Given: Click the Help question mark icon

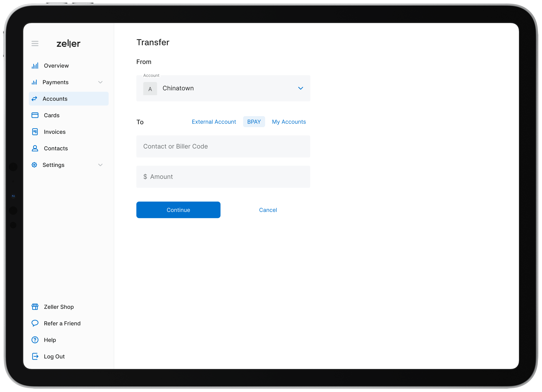Looking at the screenshot, I should 35,340.
